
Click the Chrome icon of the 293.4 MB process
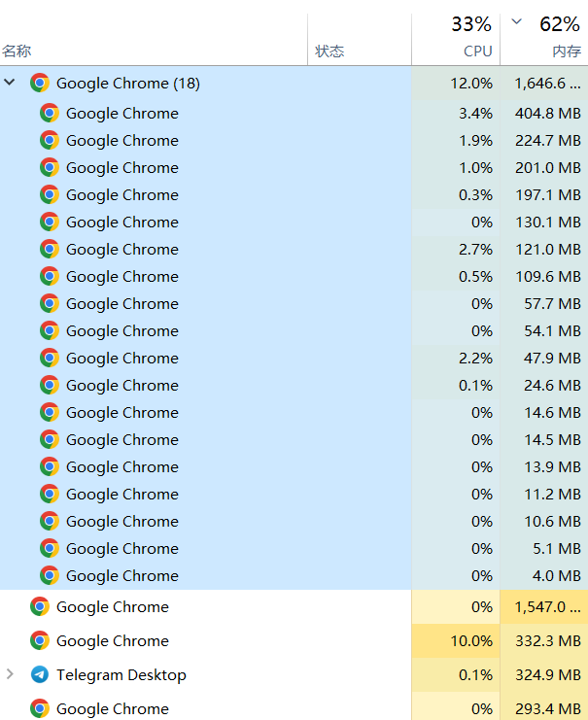pyautogui.click(x=40, y=708)
